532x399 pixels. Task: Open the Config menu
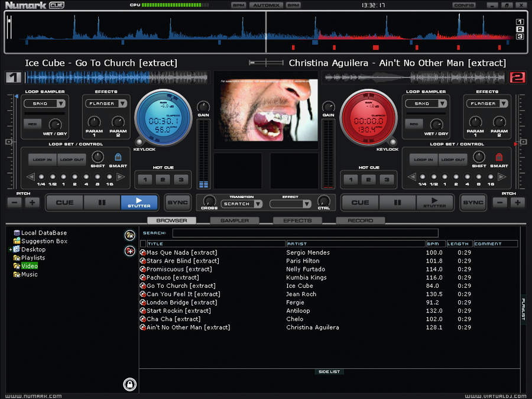(464, 5)
